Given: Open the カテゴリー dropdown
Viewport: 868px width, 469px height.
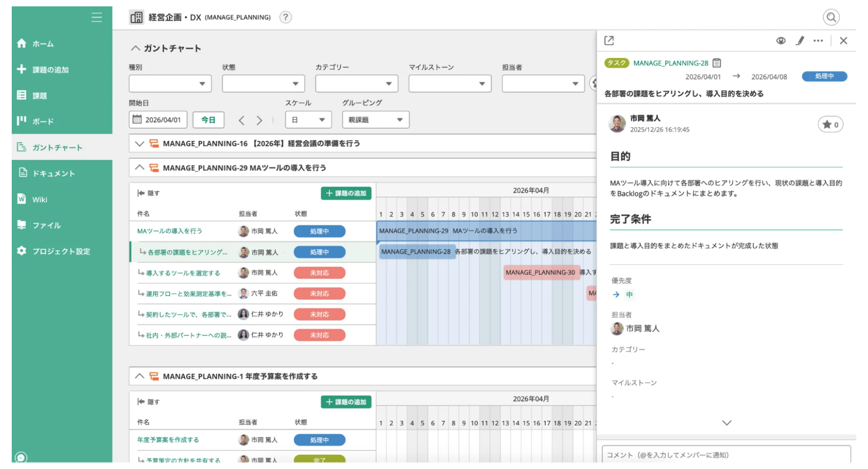Looking at the screenshot, I should point(356,83).
